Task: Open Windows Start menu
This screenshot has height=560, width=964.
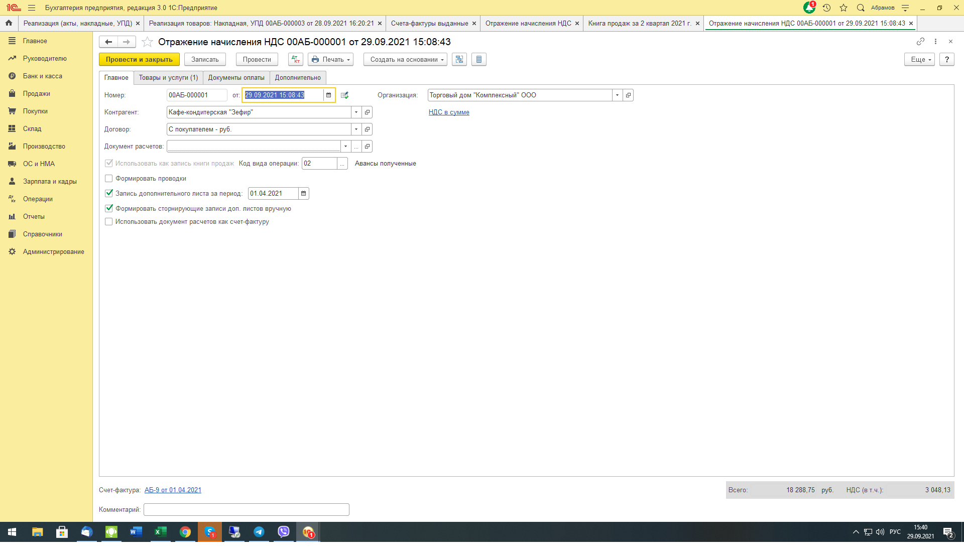Action: point(12,532)
